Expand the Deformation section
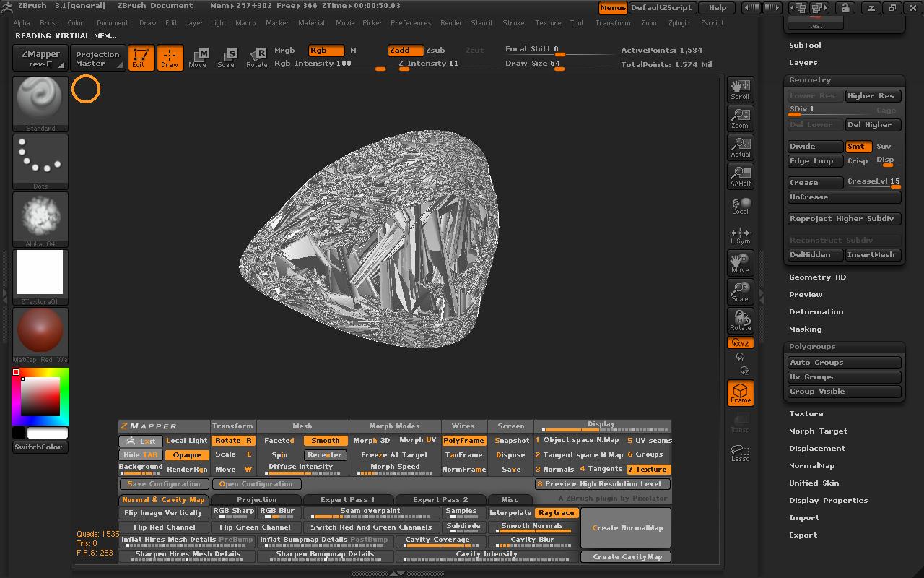 (x=816, y=312)
